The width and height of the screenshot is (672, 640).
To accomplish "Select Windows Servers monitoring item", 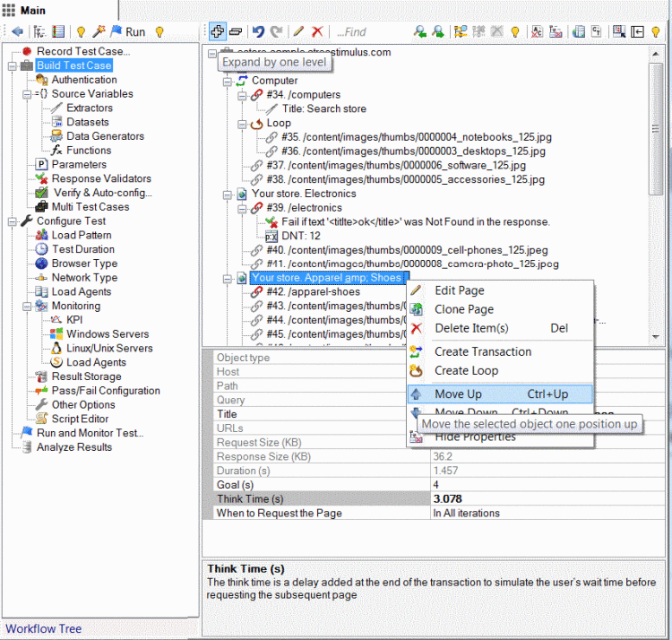I will point(108,334).
